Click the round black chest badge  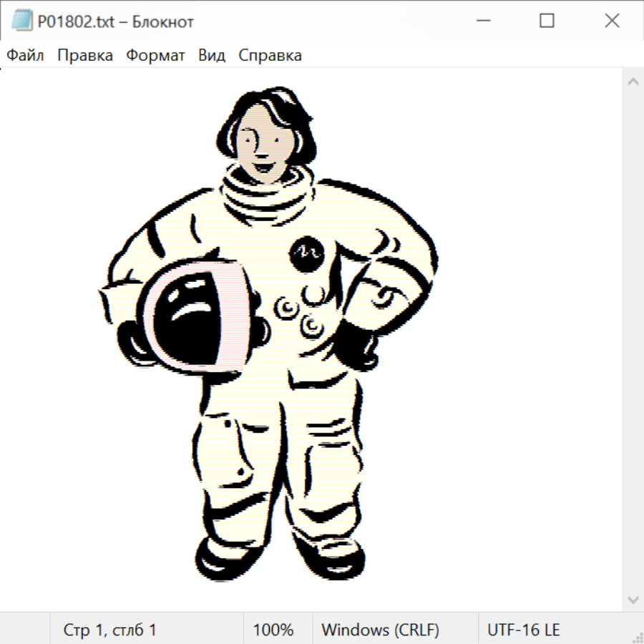point(307,252)
